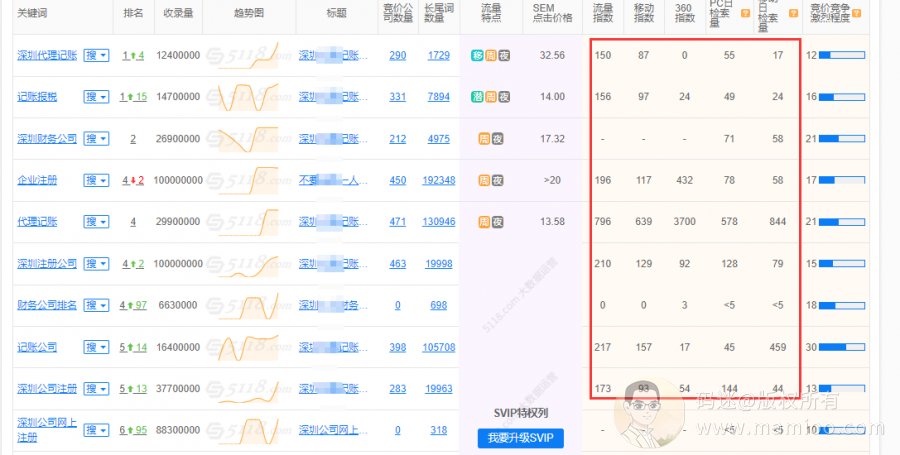Click 周 badge in 深圳代理记账 row
This screenshot has width=900, height=455.
pyautogui.click(x=491, y=55)
